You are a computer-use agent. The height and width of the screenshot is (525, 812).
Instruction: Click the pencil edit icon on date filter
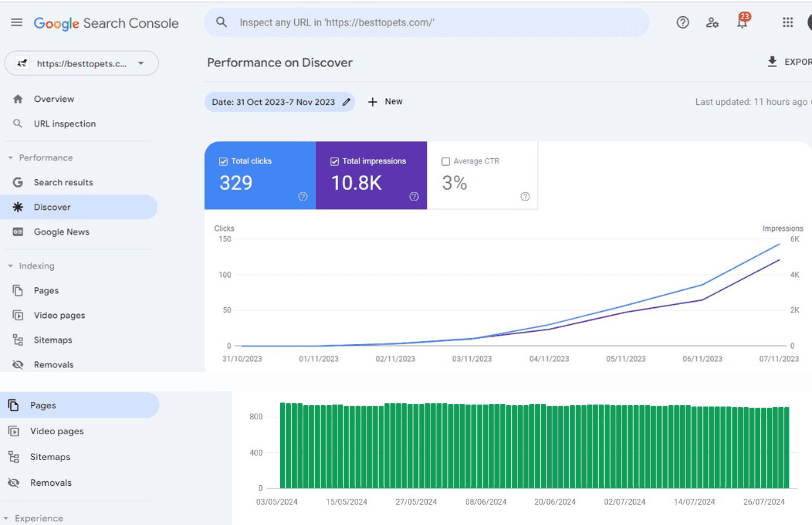[346, 102]
